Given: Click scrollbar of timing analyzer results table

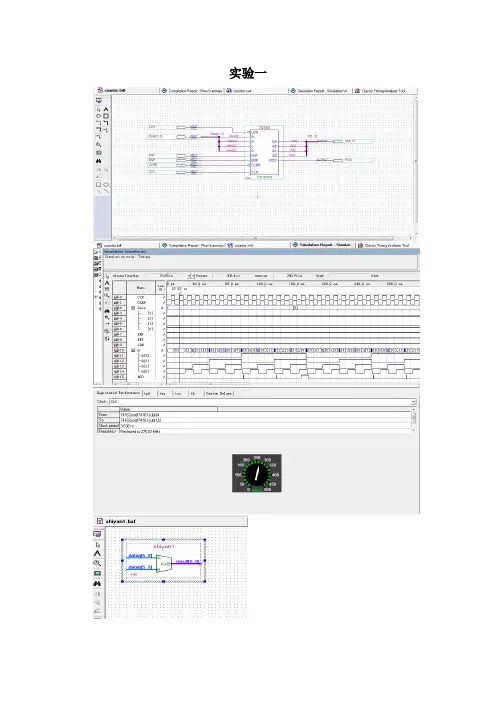Looking at the screenshot, I should pos(414,418).
